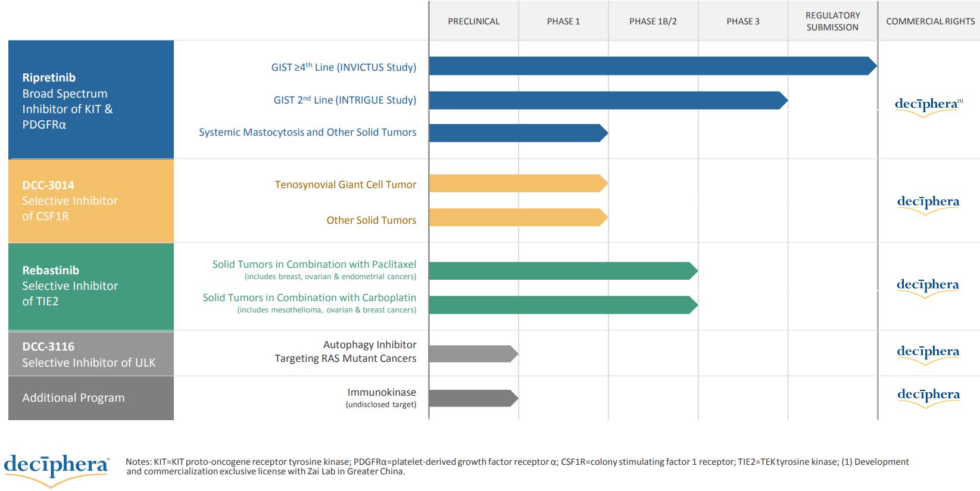
Task: Click the Deciphera logo in DCC-3116 row
Action: (928, 354)
